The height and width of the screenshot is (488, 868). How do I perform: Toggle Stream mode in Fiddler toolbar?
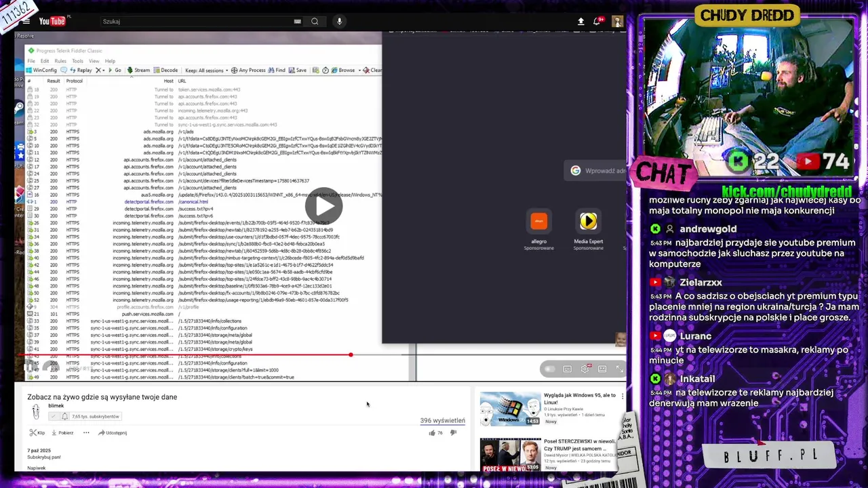pyautogui.click(x=138, y=70)
